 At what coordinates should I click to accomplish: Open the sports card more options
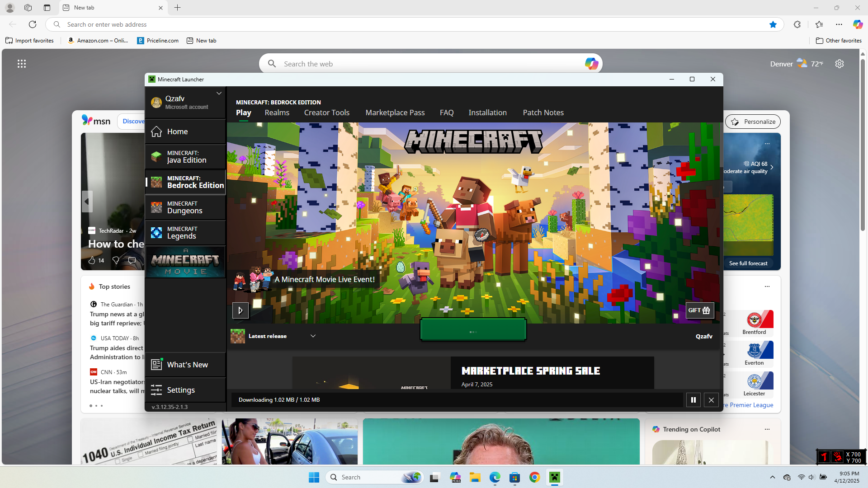tap(767, 286)
